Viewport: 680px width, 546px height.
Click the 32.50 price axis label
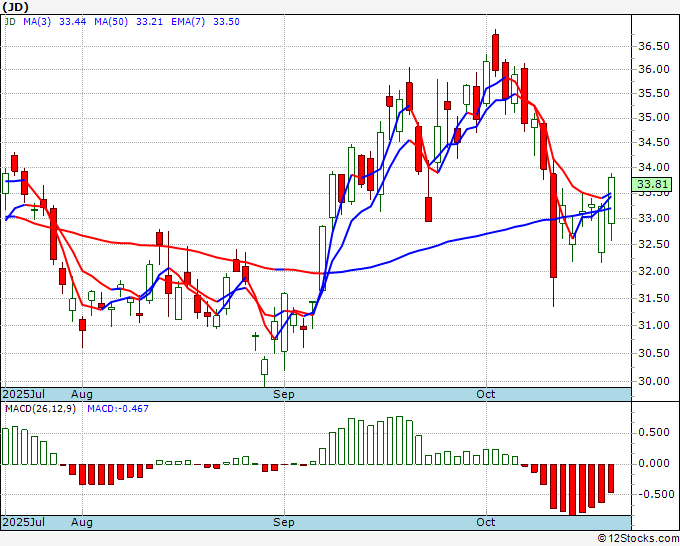click(x=653, y=245)
